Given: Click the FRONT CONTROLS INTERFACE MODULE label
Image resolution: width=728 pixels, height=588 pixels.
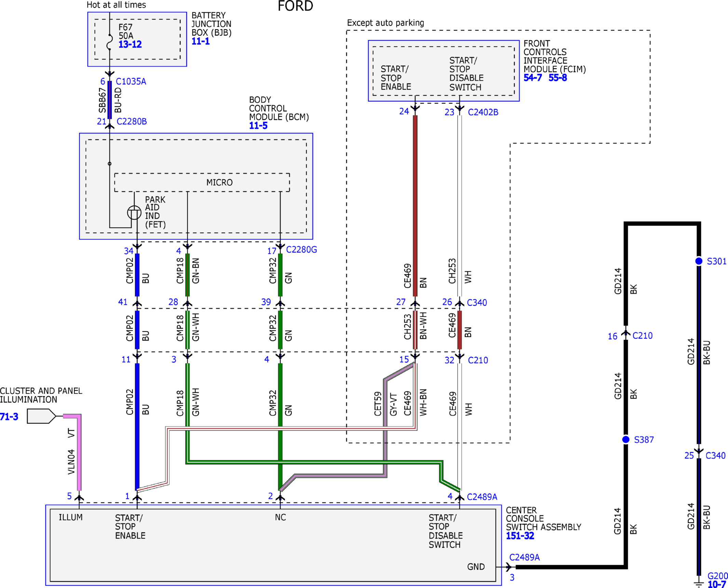Looking at the screenshot, I should tap(555, 56).
